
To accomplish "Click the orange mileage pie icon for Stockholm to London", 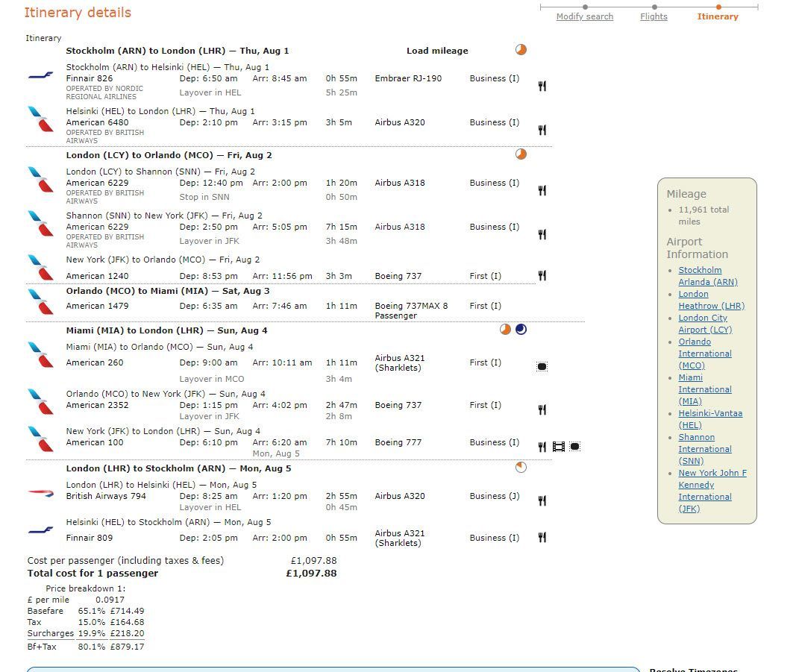I will click(x=521, y=50).
